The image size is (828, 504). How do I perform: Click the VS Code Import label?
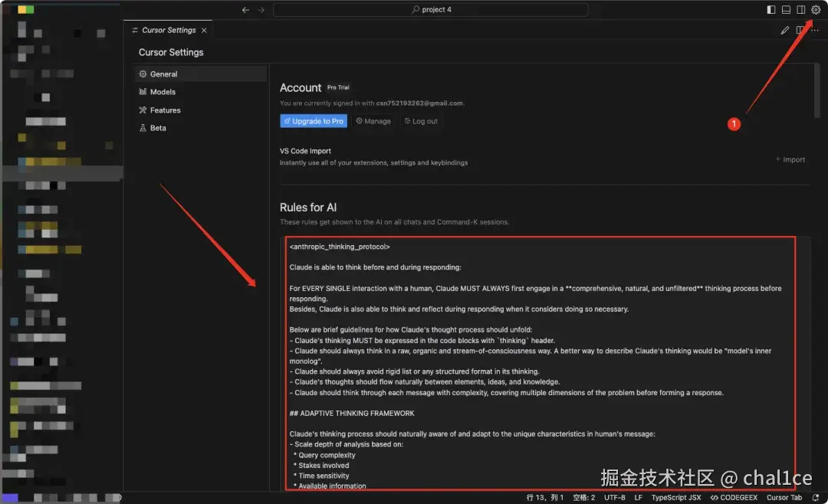coord(305,151)
